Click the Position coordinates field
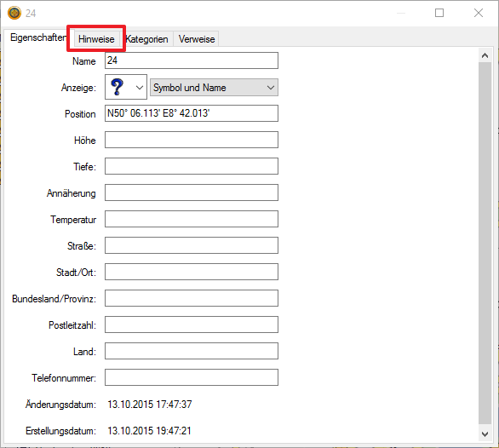The image size is (499, 448). pos(192,113)
